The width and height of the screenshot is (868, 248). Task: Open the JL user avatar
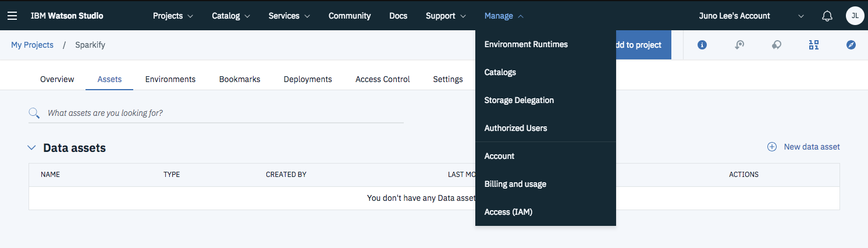855,16
